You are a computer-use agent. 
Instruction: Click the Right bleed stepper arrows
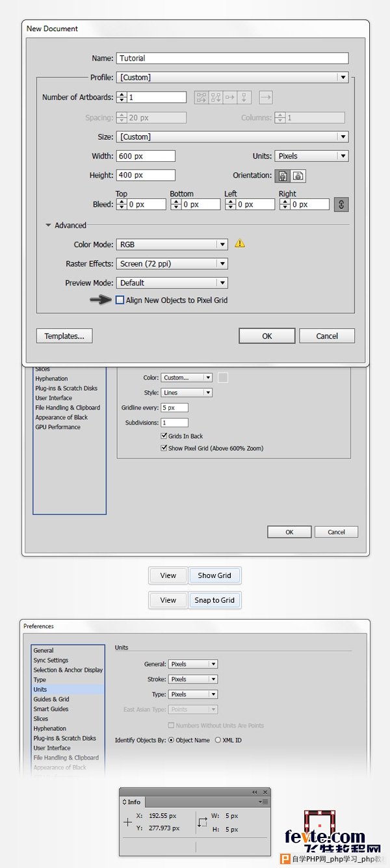click(285, 204)
